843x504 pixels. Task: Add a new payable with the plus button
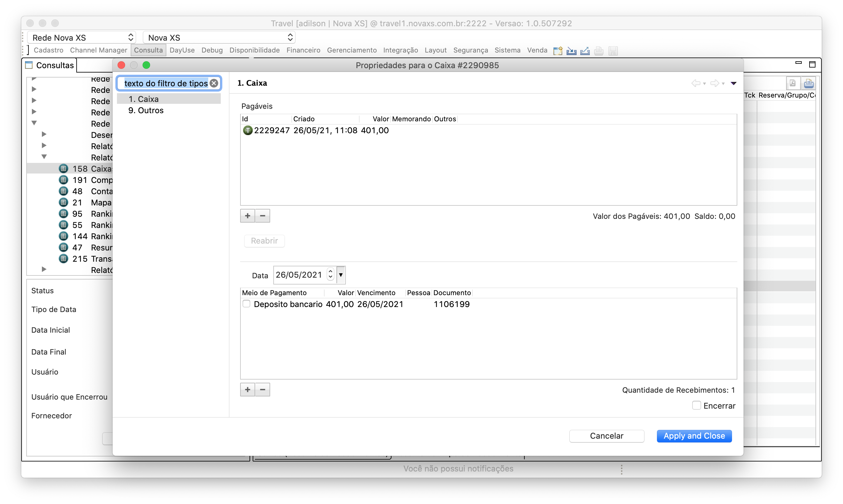coord(248,216)
